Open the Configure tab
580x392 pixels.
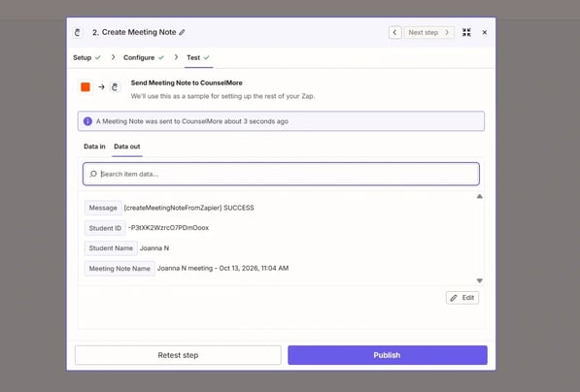(x=144, y=57)
